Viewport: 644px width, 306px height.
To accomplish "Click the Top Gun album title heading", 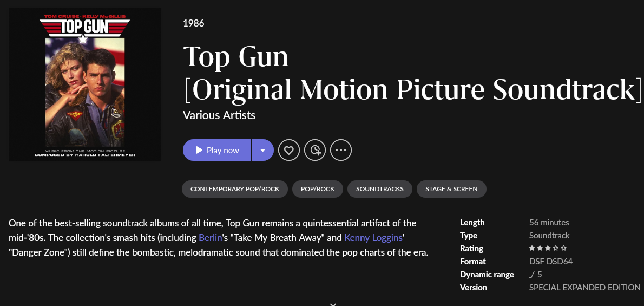I will (236, 57).
